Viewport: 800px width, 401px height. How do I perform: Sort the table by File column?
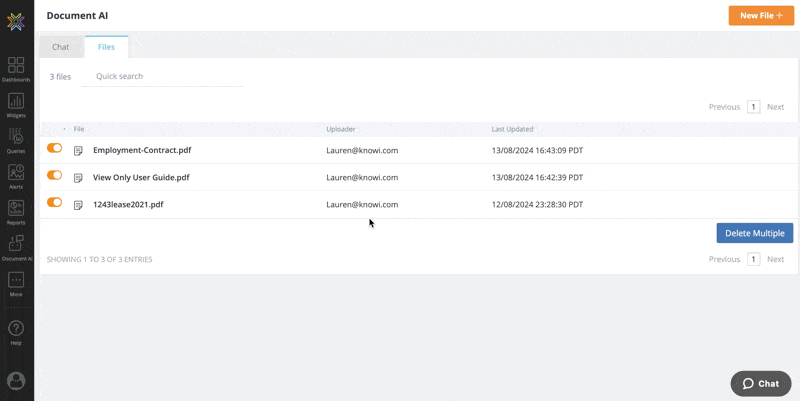click(79, 129)
